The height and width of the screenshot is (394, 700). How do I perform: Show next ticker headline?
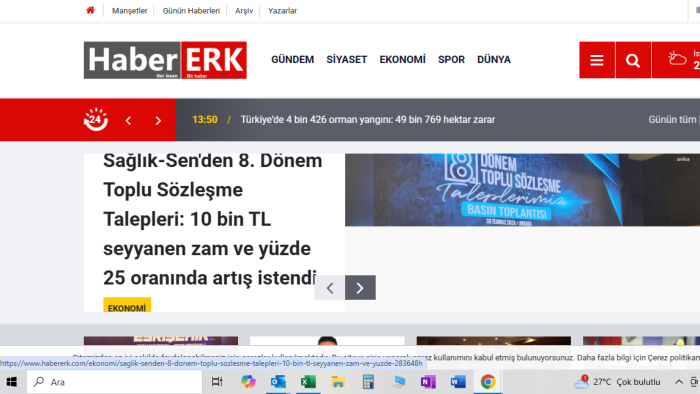(158, 120)
